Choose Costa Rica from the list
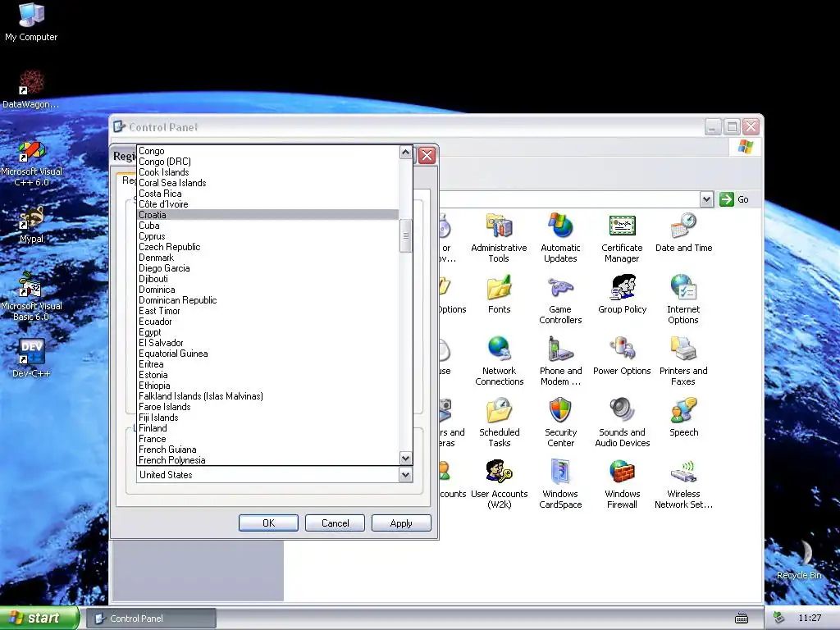 point(268,194)
